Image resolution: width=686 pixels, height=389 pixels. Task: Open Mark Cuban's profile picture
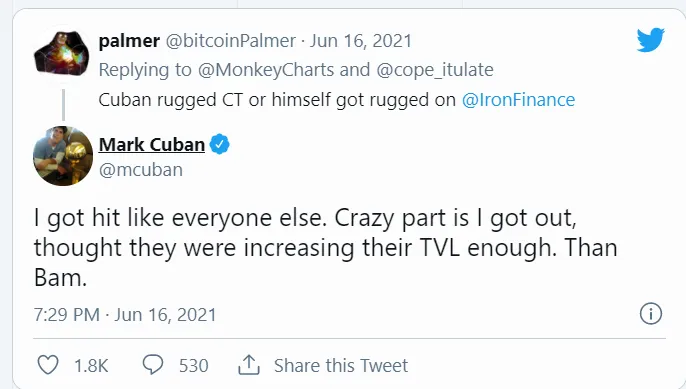63,156
